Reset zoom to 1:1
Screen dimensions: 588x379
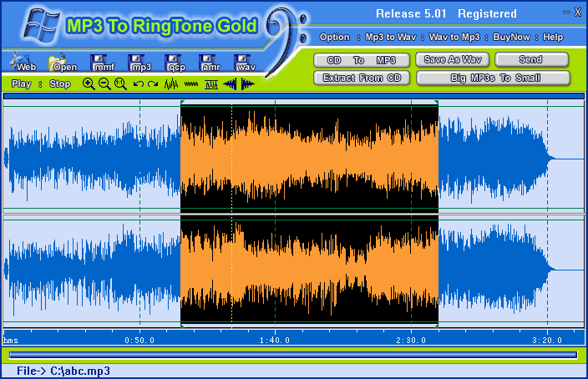click(120, 83)
